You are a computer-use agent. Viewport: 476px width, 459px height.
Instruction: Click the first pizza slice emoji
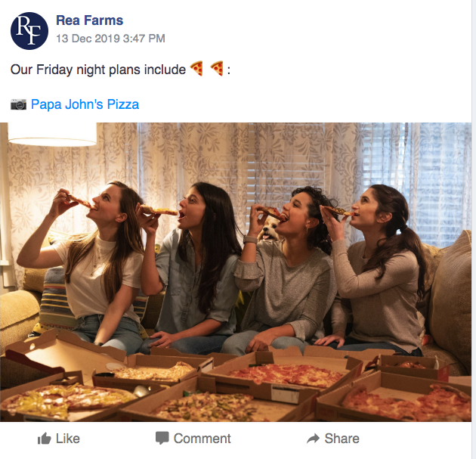tap(197, 70)
